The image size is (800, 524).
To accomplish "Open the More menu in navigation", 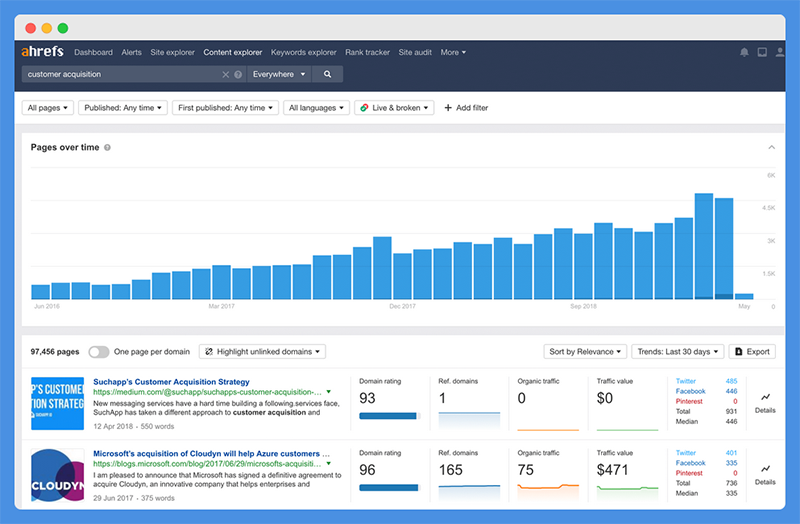I will coord(453,52).
